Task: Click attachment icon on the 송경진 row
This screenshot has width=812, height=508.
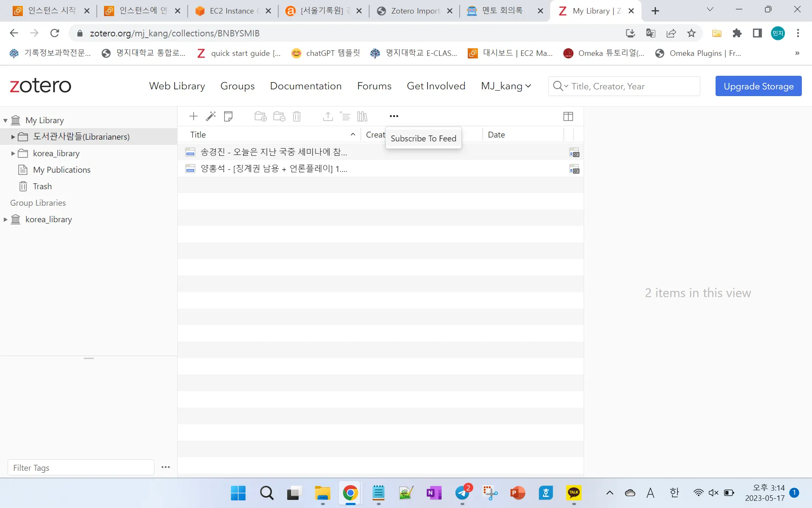Action: tap(574, 152)
